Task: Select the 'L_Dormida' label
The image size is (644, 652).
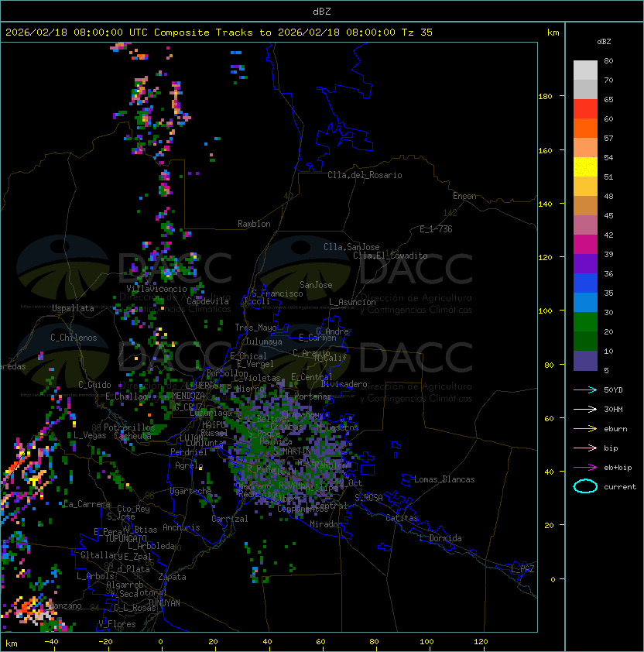Action: (x=440, y=538)
